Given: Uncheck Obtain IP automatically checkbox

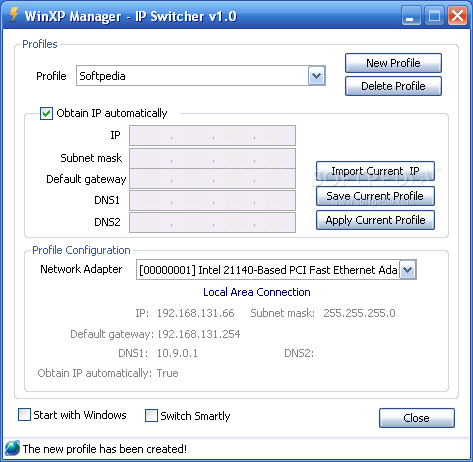Looking at the screenshot, I should [46, 113].
